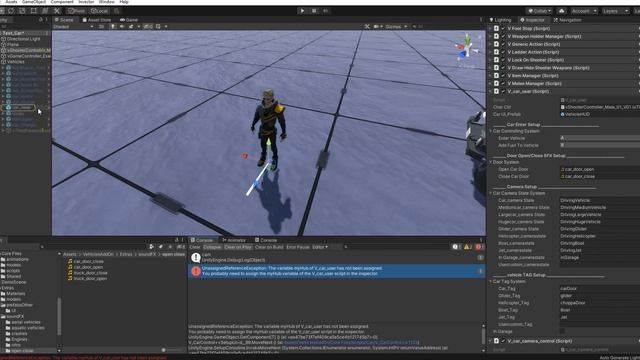Collapse the V_car_user script component
The height and width of the screenshot is (360, 640).
(x=490, y=91)
